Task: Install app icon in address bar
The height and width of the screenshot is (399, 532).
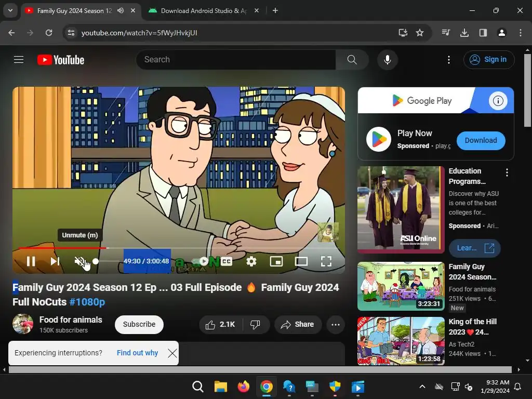Action: click(x=403, y=33)
